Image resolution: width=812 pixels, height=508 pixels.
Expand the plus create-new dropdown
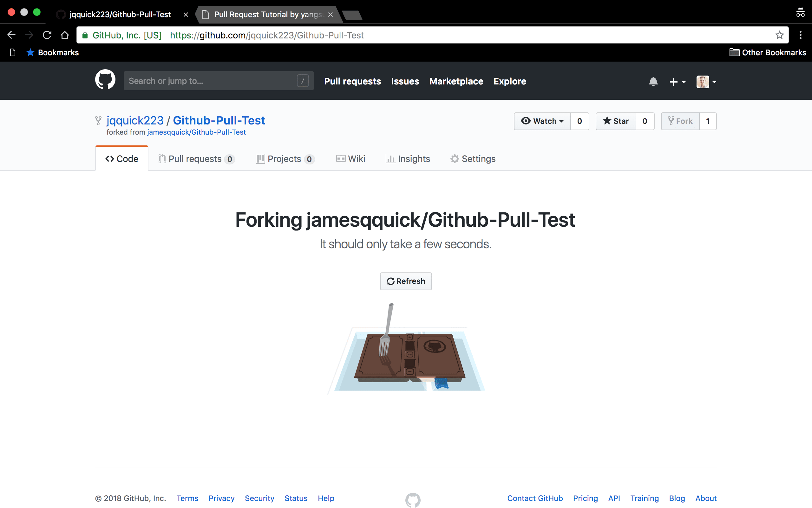pyautogui.click(x=678, y=82)
